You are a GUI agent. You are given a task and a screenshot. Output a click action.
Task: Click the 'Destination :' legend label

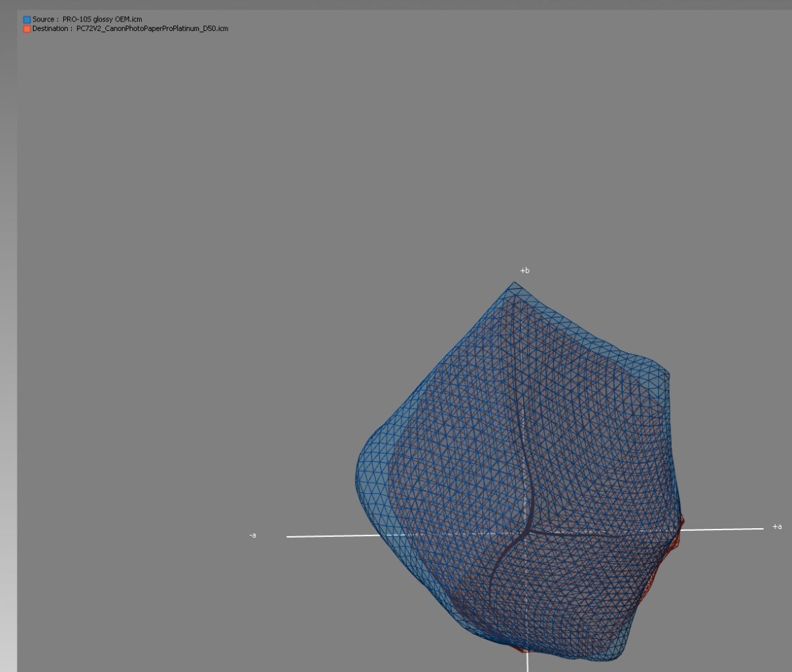(52, 29)
